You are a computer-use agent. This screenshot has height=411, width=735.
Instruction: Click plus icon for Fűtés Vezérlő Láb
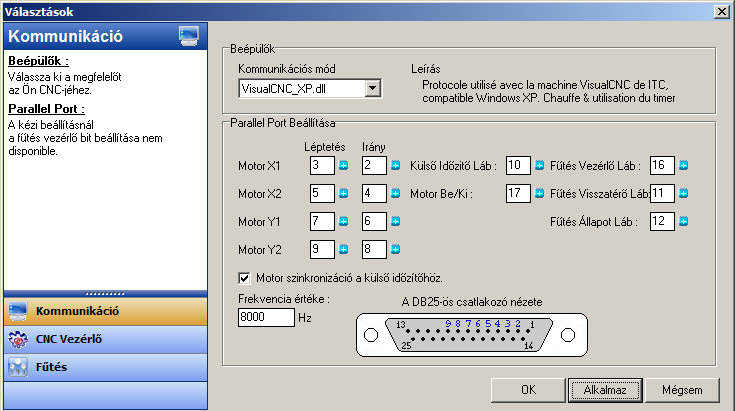pyautogui.click(x=683, y=165)
